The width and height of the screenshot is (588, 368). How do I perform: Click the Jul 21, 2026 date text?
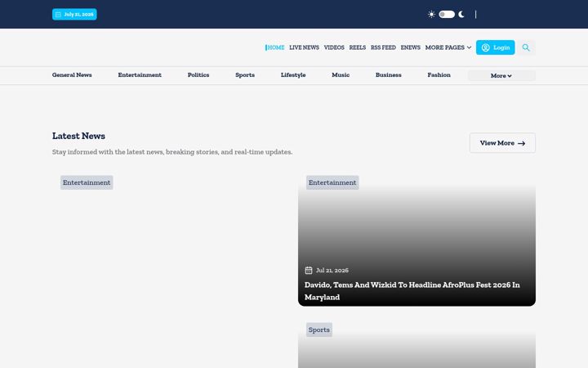(332, 270)
